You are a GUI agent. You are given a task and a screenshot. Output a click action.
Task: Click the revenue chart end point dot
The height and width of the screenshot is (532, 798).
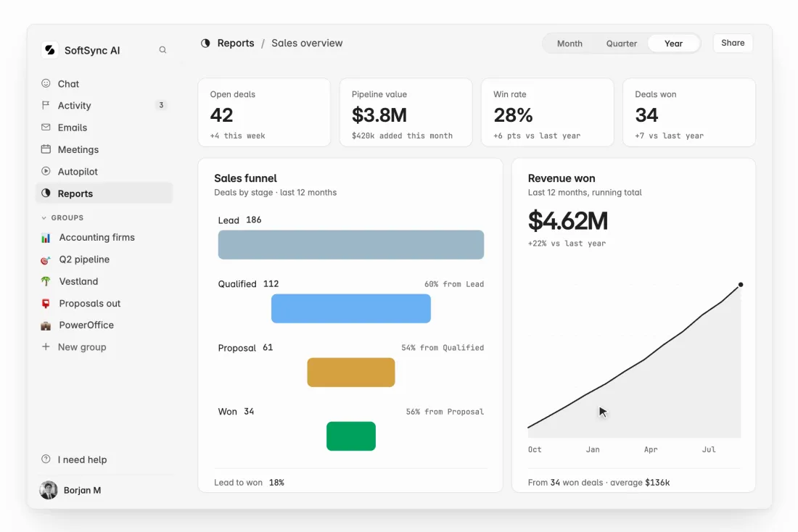(741, 285)
